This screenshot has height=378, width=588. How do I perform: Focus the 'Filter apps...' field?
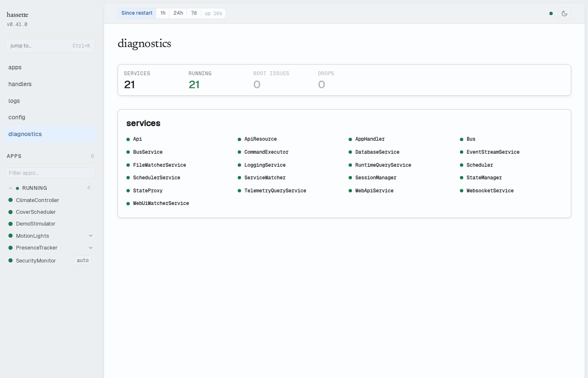point(50,173)
